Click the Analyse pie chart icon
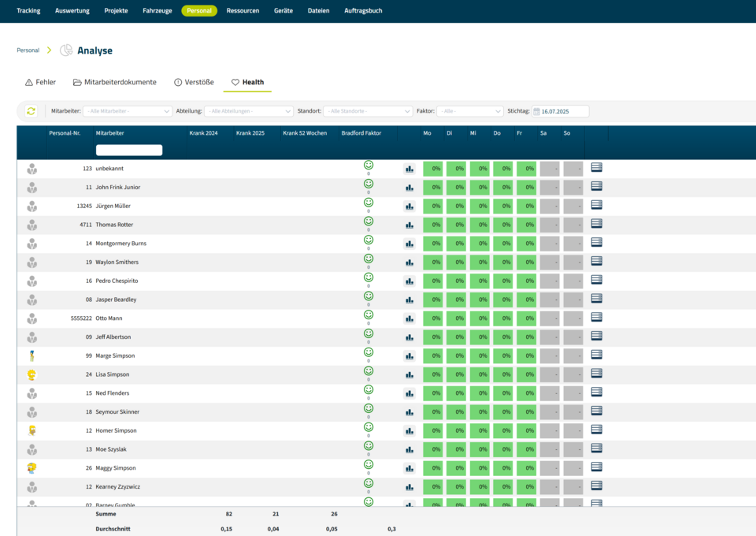Screen dimensions: 756x536 point(66,50)
